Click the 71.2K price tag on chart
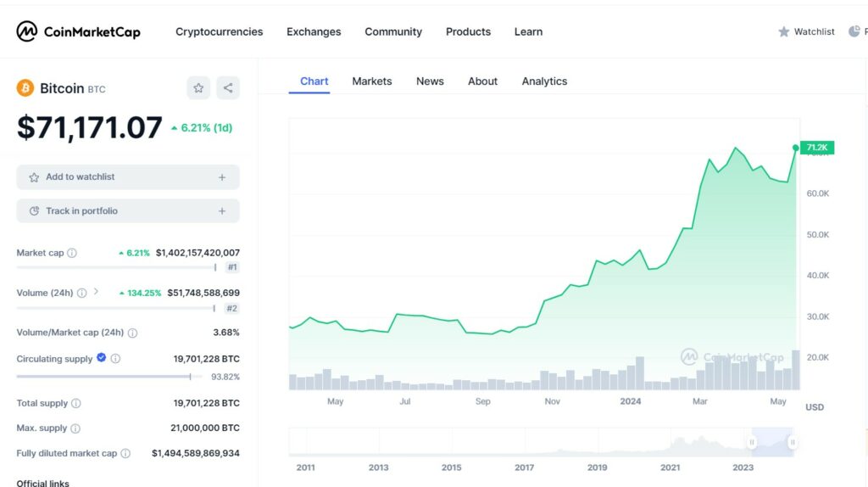The image size is (868, 487). (817, 148)
